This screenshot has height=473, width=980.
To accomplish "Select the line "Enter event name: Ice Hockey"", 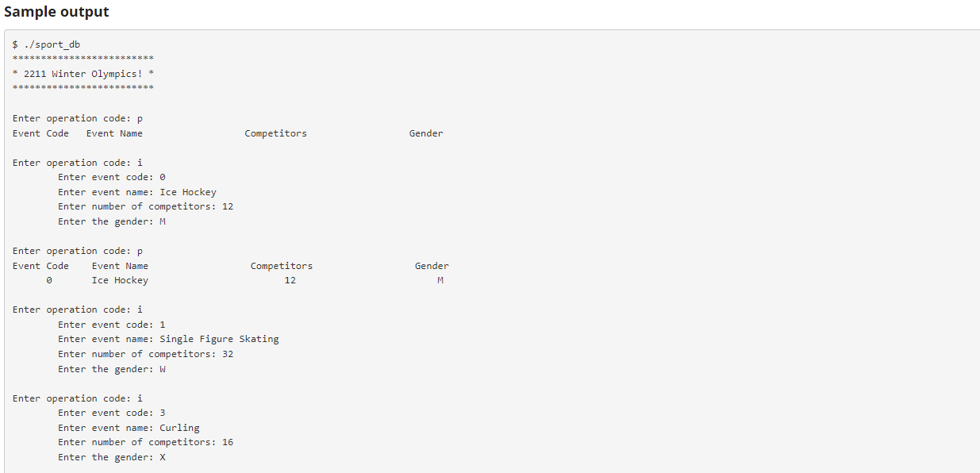I will click(x=137, y=192).
